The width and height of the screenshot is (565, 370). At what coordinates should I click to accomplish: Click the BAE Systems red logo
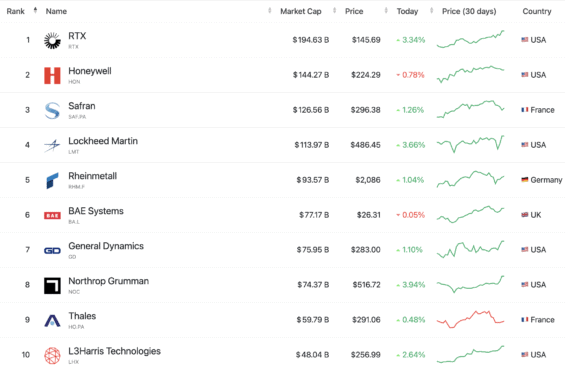pos(52,215)
